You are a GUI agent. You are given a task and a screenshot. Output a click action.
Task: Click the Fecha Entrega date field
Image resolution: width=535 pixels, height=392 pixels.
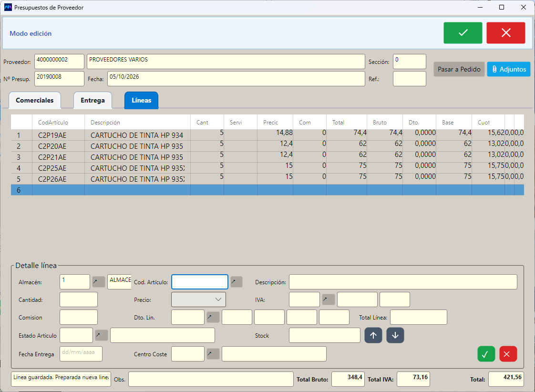click(x=81, y=354)
